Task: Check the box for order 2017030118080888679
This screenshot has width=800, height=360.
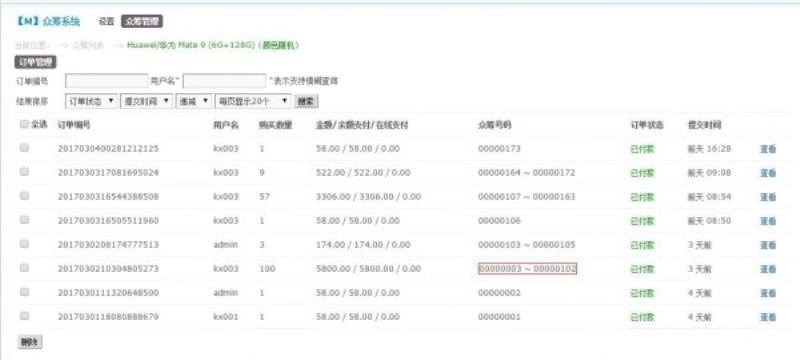Action: point(24,316)
